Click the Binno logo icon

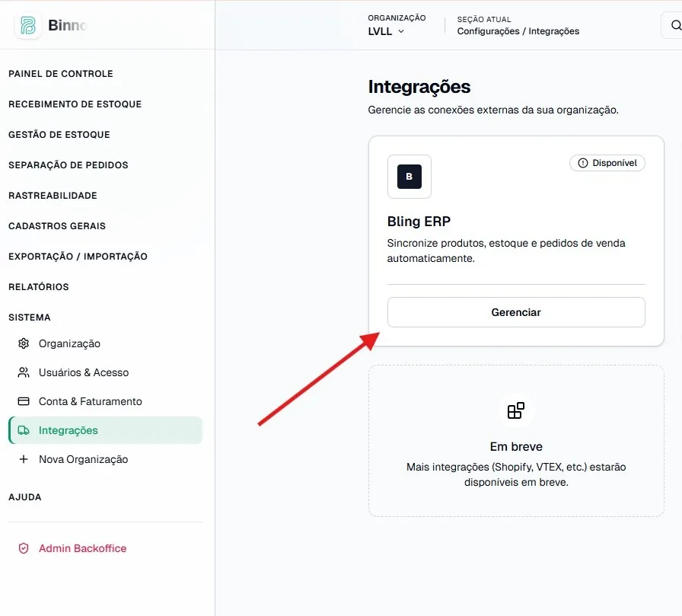click(x=27, y=25)
